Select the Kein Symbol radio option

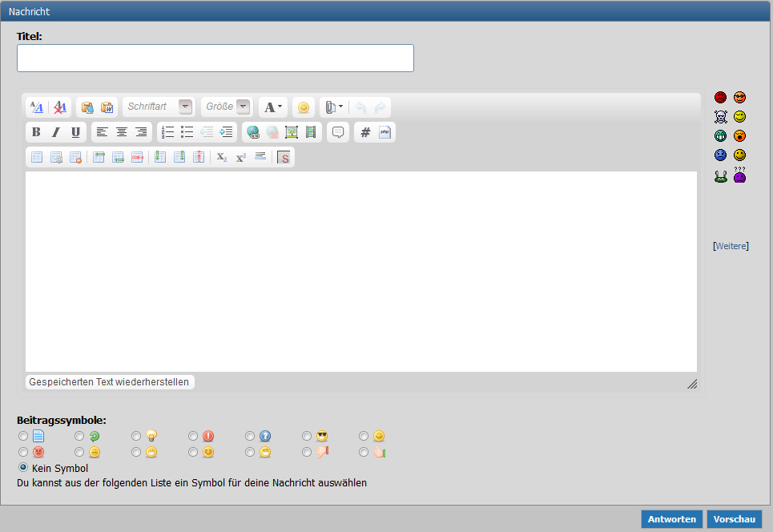pos(23,467)
